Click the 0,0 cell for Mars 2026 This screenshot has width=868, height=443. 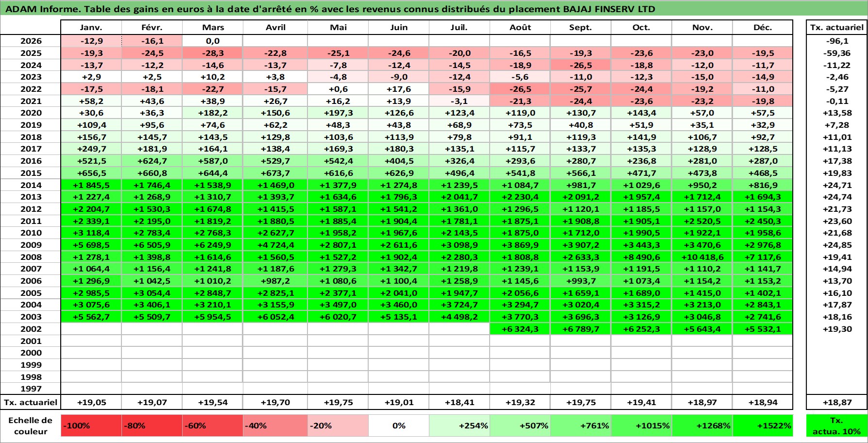(213, 41)
